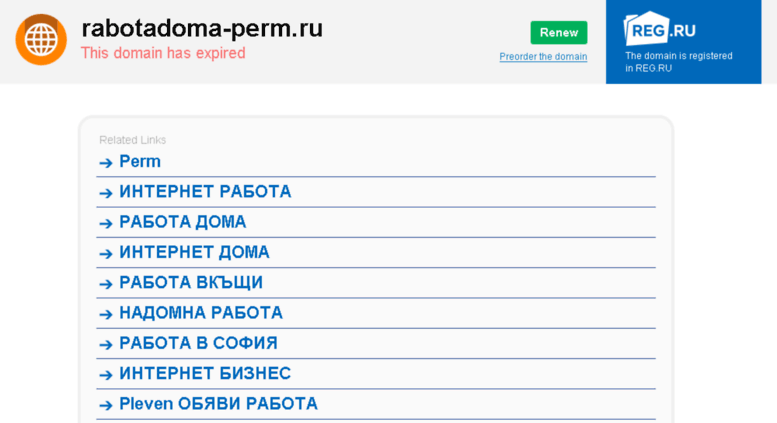The height and width of the screenshot is (423, 777).
Task: Click the arrow icon beside РАБОТА ДОМА
Action: pyautogui.click(x=106, y=223)
